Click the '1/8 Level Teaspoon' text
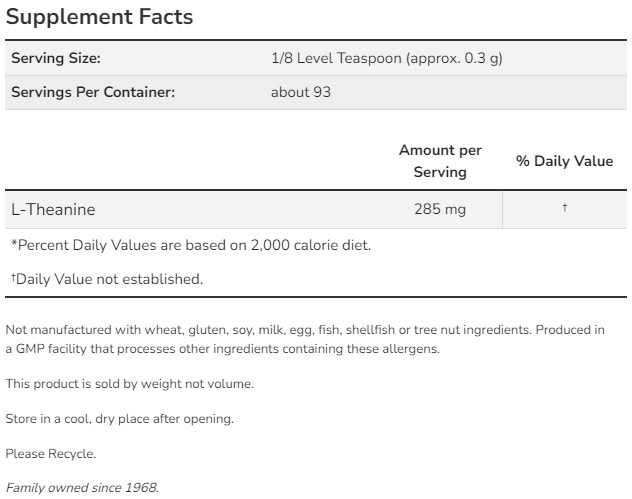632x499 pixels. [336, 58]
